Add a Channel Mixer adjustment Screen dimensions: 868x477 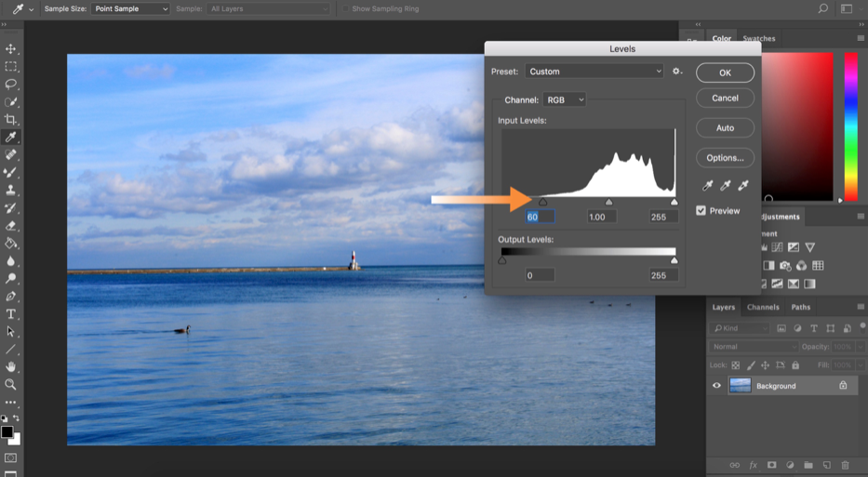pyautogui.click(x=802, y=266)
